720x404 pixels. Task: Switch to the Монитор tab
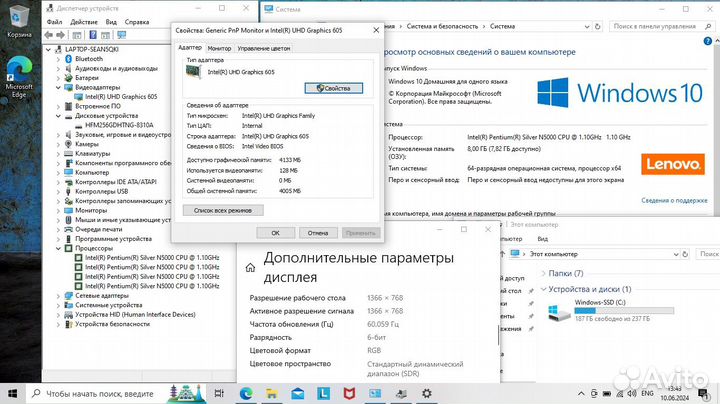pos(219,48)
